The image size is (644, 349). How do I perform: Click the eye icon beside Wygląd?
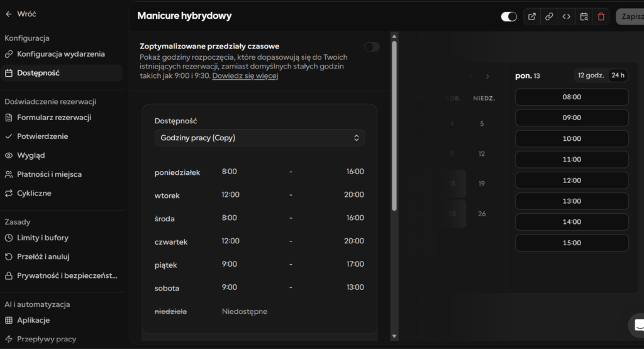(9, 155)
